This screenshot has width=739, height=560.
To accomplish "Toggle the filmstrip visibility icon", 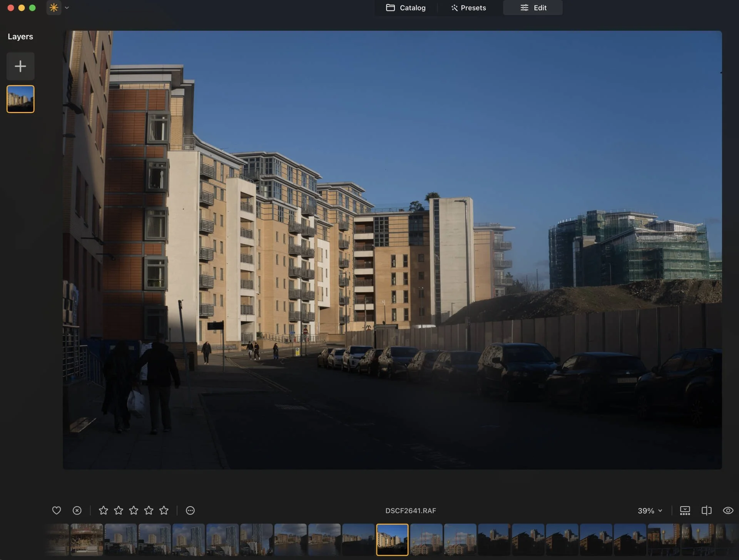I will click(685, 510).
